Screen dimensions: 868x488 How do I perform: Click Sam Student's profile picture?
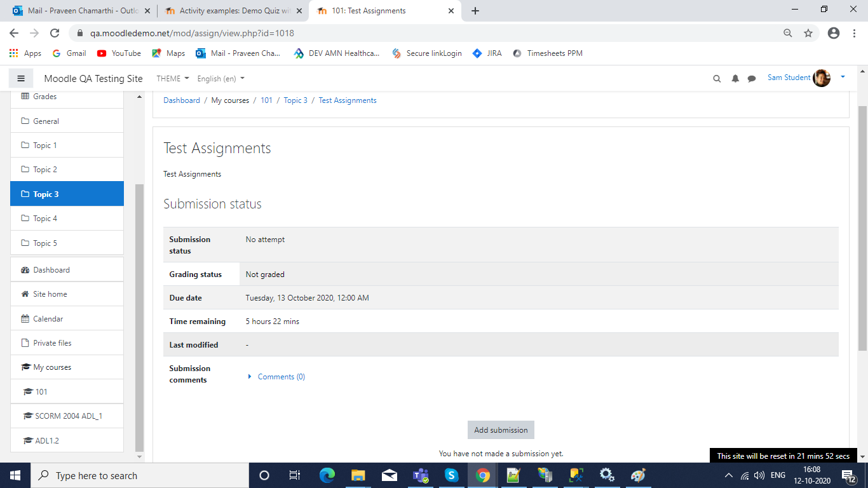[x=822, y=78]
